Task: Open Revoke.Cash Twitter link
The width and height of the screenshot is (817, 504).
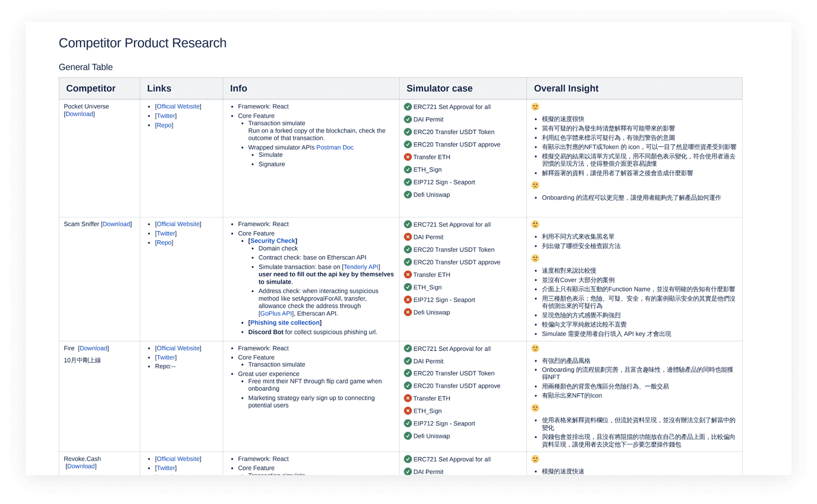Action: click(166, 468)
